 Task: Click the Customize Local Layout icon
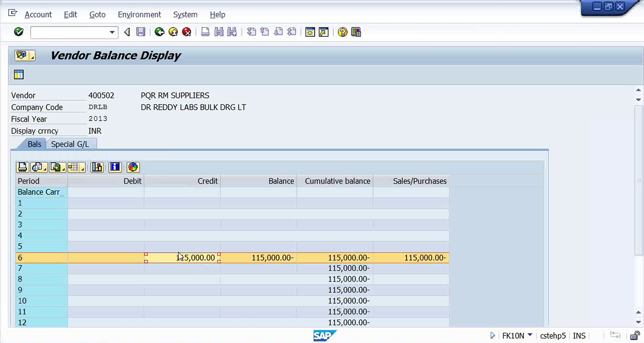click(356, 32)
